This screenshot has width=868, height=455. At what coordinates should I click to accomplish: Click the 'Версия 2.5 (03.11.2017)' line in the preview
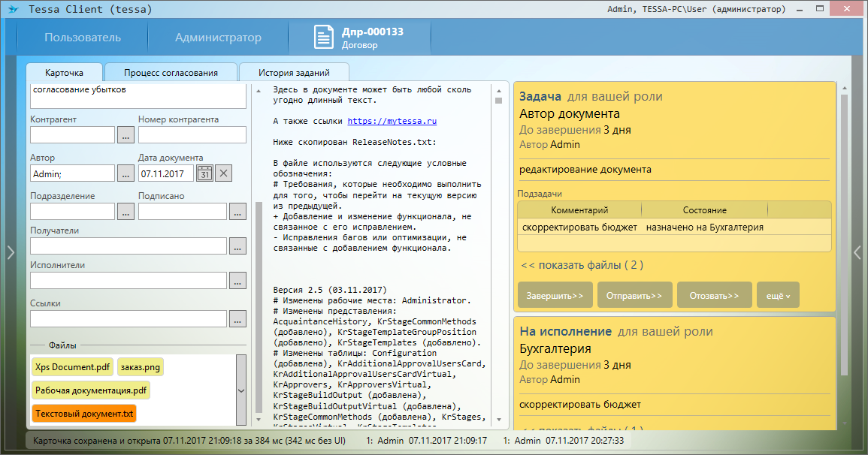[x=330, y=290]
